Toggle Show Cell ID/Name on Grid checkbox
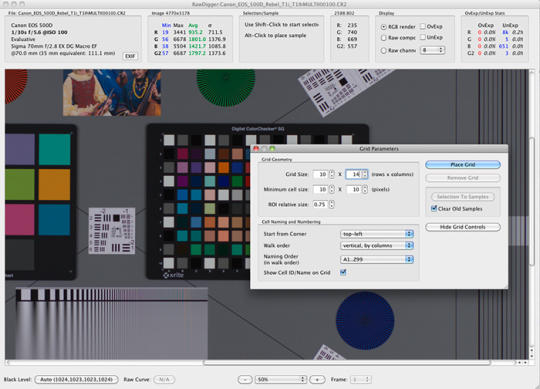The width and height of the screenshot is (540, 389). 343,272
